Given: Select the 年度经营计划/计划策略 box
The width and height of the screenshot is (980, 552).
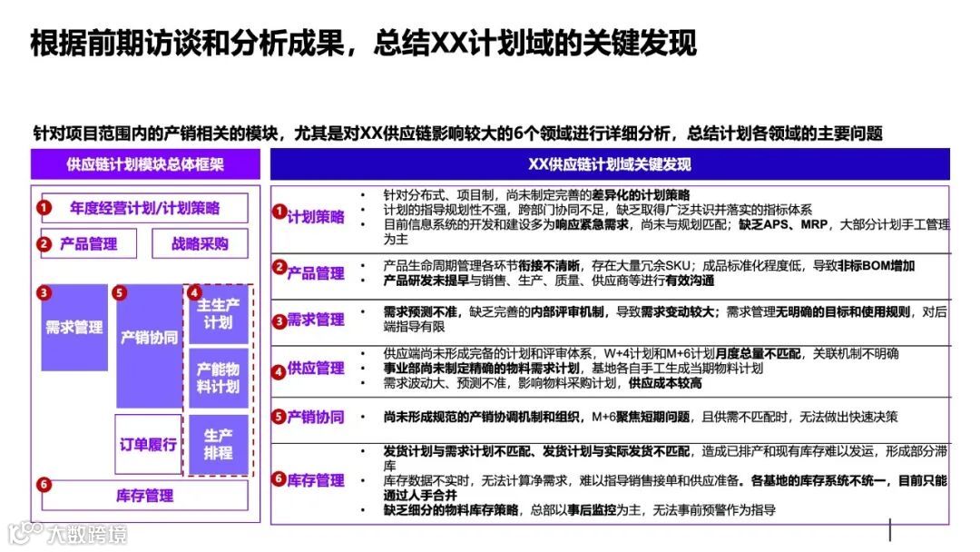Looking at the screenshot, I should (x=145, y=208).
